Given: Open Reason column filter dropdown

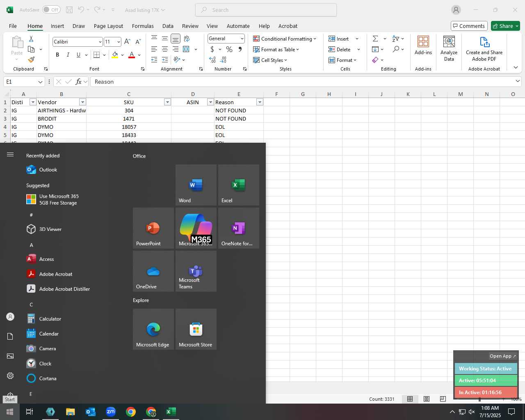Looking at the screenshot, I should tap(260, 102).
